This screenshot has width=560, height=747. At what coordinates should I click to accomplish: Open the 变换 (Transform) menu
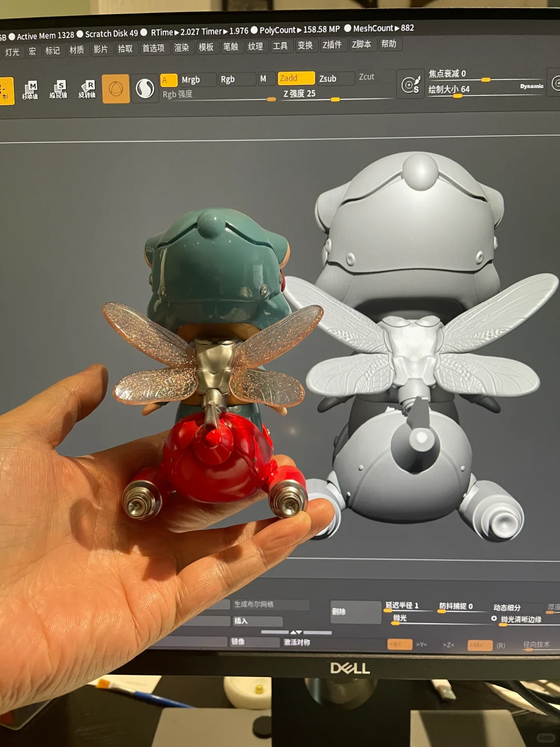coord(305,45)
